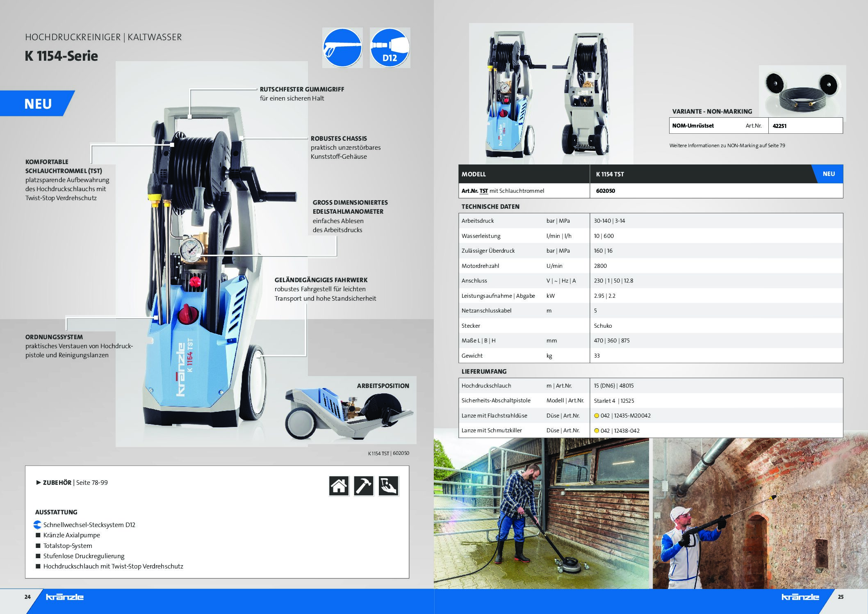Viewport: 868px width, 614px height.
Task: Click the triangle arrow before ZUBEHÖR
Action: [x=39, y=482]
